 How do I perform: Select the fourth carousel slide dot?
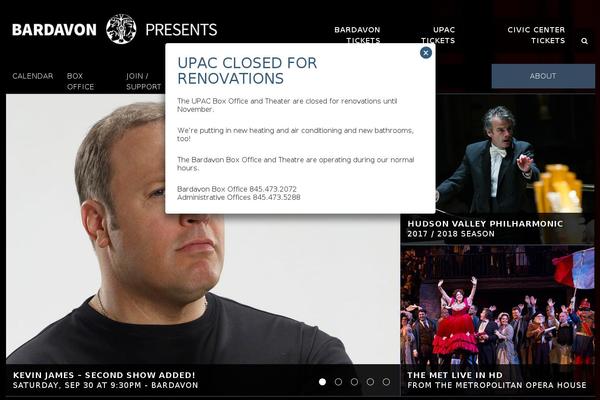coord(370,382)
